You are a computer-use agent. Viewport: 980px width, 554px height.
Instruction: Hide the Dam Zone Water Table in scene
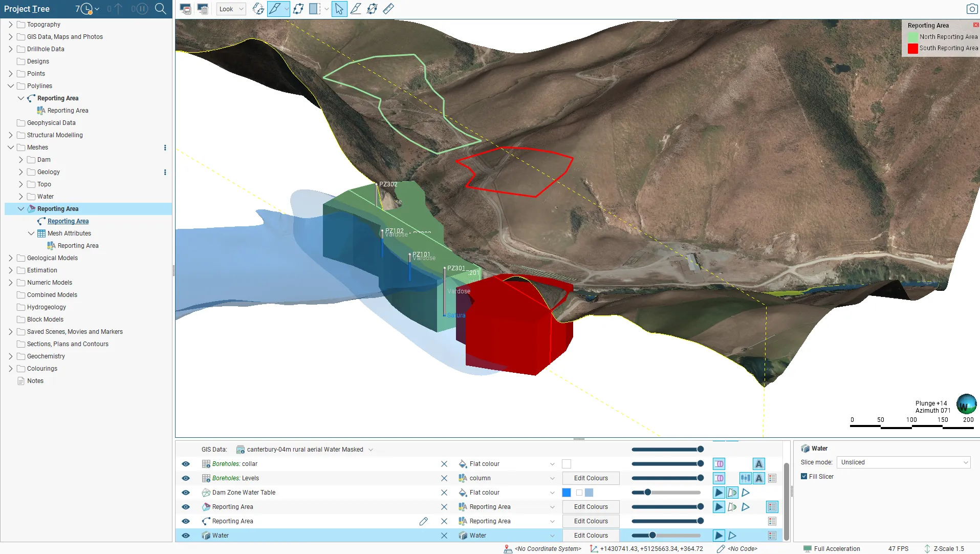click(185, 492)
